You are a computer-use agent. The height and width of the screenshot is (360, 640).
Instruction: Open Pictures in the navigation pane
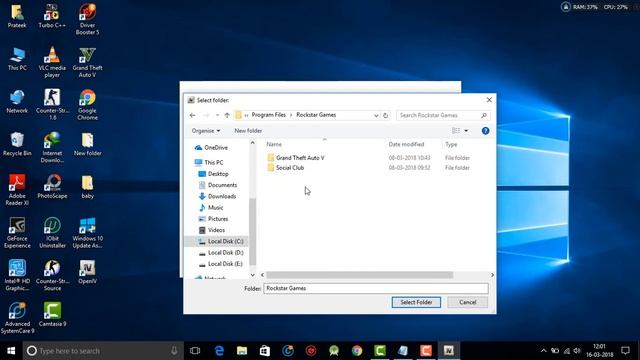tap(218, 219)
